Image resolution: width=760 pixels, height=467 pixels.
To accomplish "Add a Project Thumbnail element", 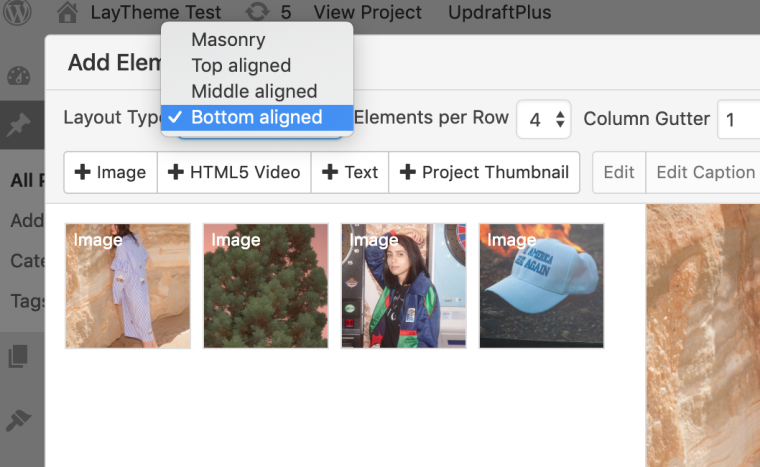I will (x=484, y=172).
